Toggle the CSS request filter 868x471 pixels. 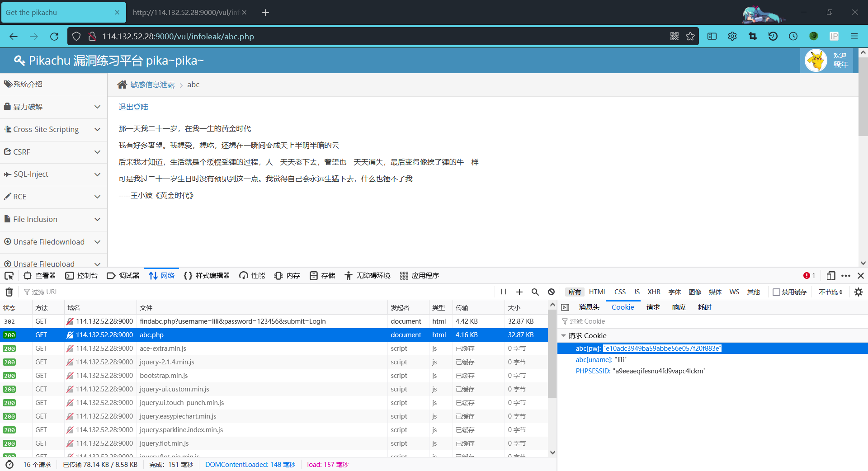(620, 292)
